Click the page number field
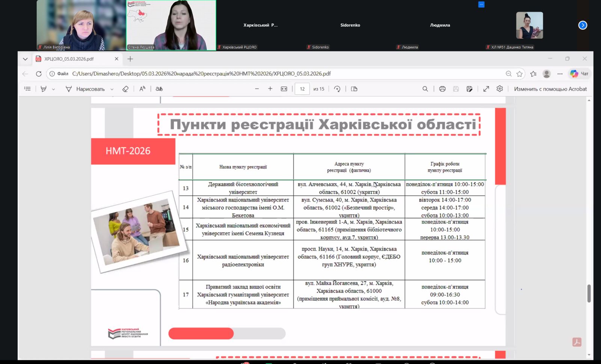Image resolution: width=601 pixels, height=364 pixels. click(302, 89)
